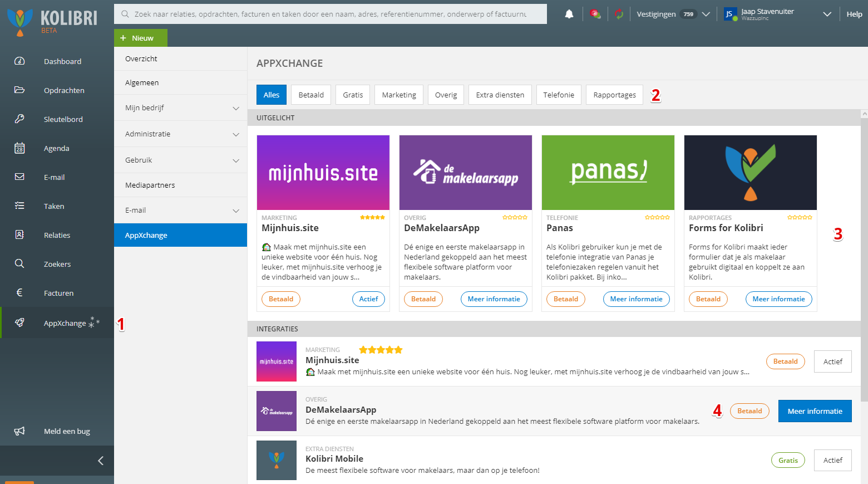
Task: Select the Betaald filter tab
Action: [311, 95]
